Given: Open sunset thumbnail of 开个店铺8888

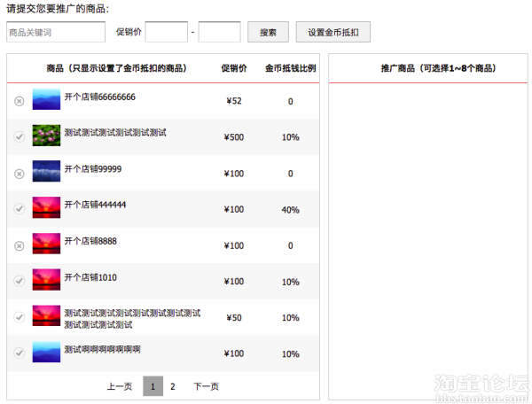Looking at the screenshot, I should pyautogui.click(x=46, y=244).
